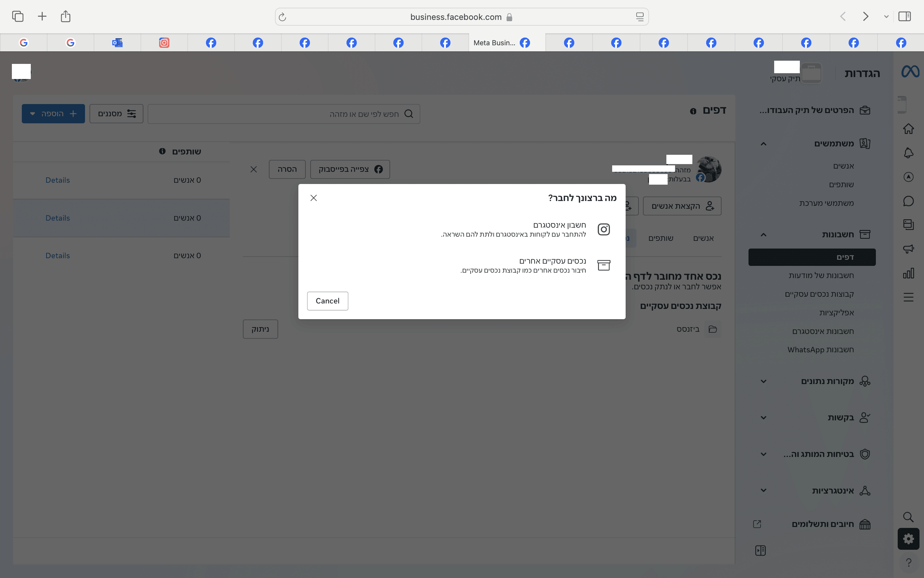The height and width of the screenshot is (578, 924).
Task: Expand the מקורות נתונים section
Action: (763, 381)
